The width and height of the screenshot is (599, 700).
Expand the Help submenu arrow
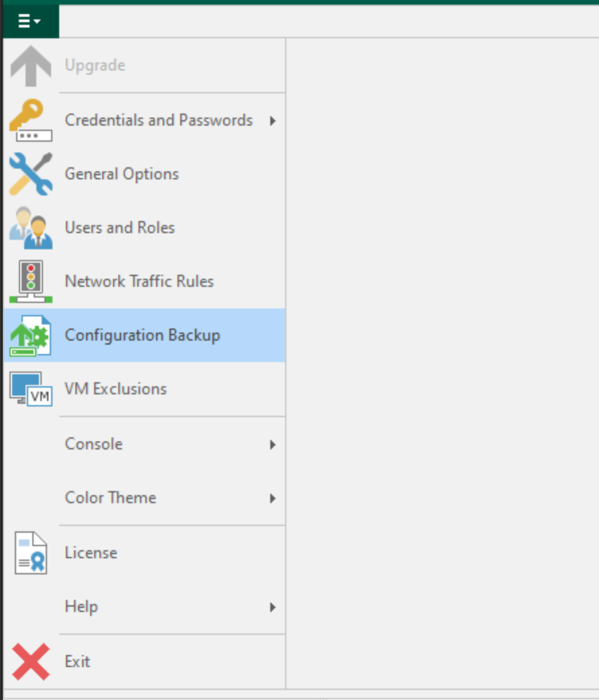tap(272, 607)
